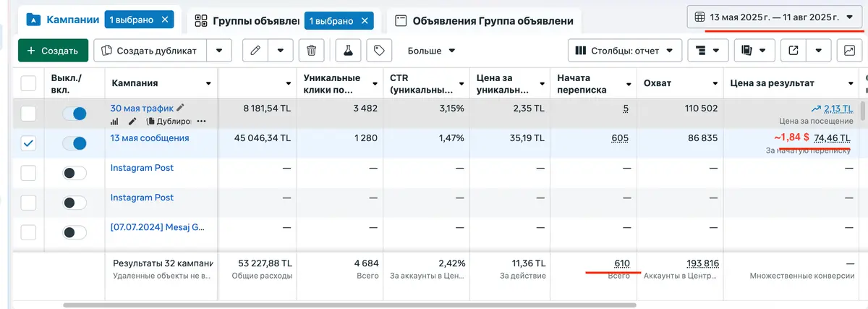The width and height of the screenshot is (868, 309).
Task: Check the second Instagram Post row checkbox
Action: [28, 203]
